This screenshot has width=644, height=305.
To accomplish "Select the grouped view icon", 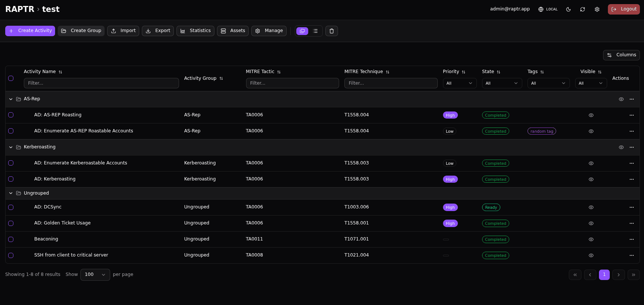I will tap(302, 31).
